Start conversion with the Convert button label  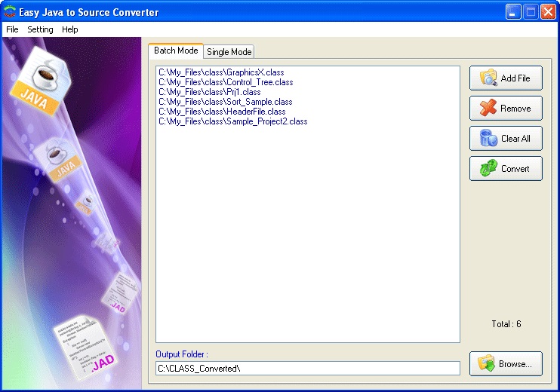pyautogui.click(x=515, y=169)
